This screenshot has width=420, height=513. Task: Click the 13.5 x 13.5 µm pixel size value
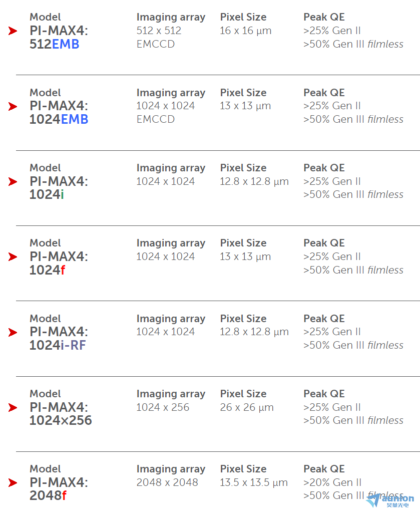[x=254, y=482]
